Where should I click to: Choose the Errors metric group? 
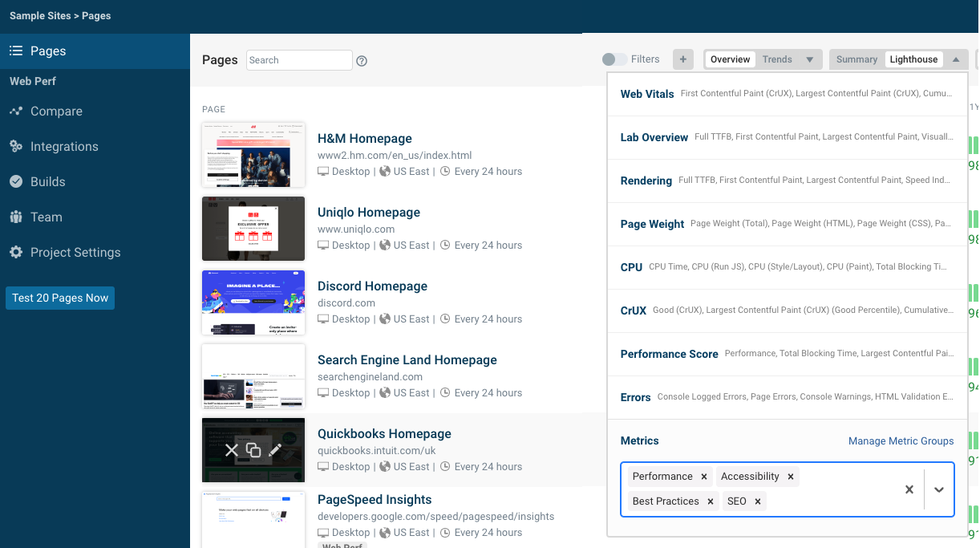pyautogui.click(x=788, y=397)
